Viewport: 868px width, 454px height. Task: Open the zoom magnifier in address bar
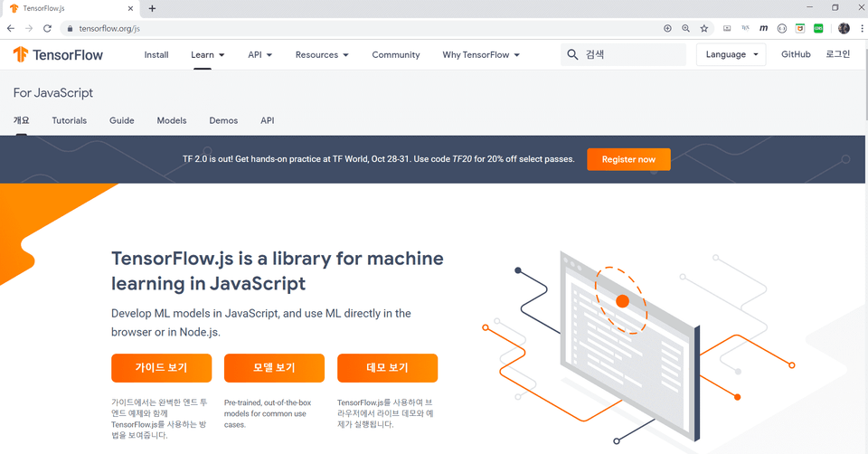tap(686, 28)
